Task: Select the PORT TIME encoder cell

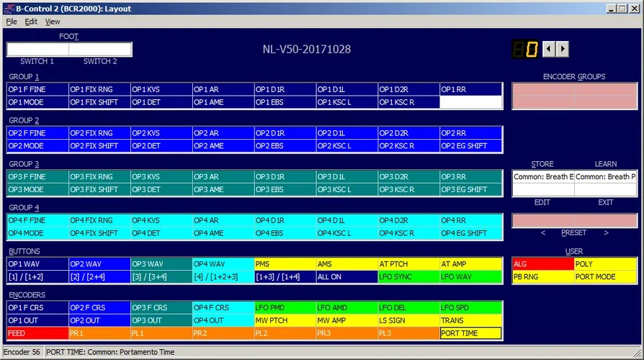Action: tap(470, 333)
